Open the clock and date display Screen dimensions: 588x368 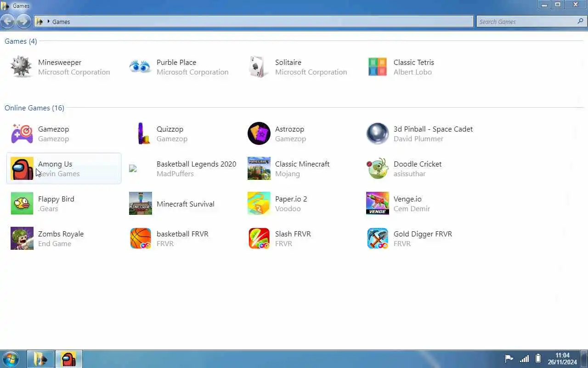(562, 359)
